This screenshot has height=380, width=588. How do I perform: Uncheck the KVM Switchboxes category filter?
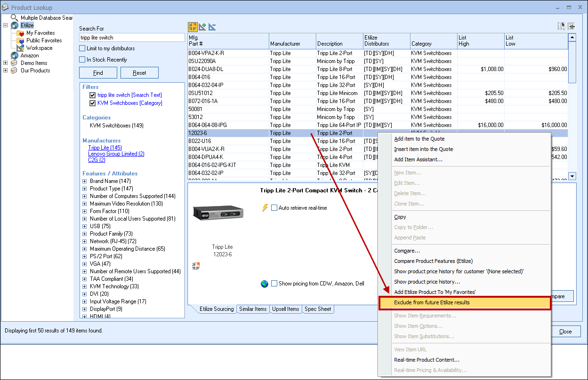point(92,103)
